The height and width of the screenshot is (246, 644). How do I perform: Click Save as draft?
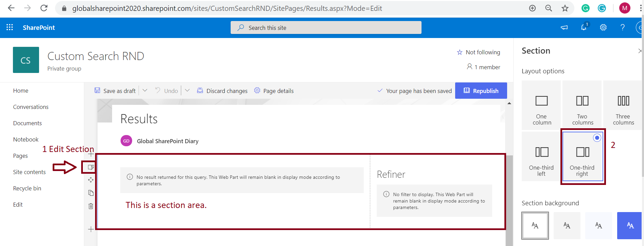click(x=115, y=91)
